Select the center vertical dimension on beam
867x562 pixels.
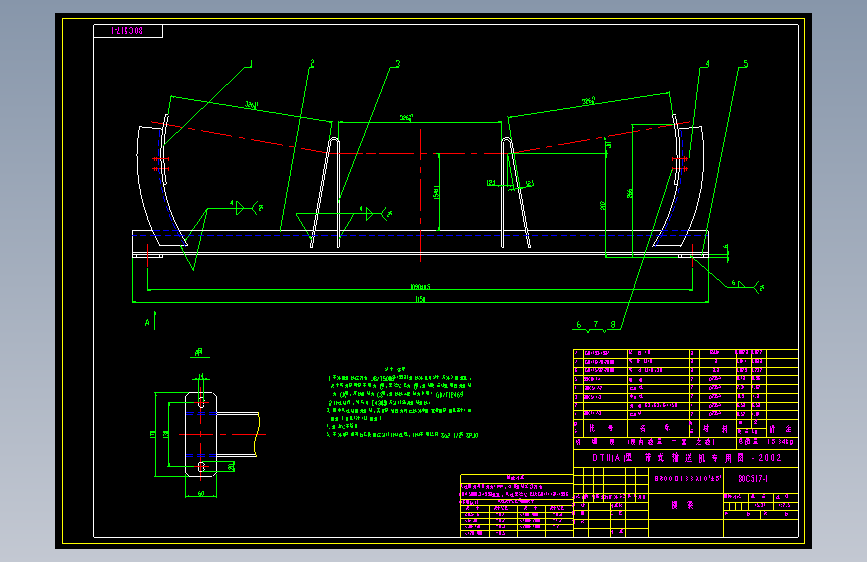click(x=437, y=192)
